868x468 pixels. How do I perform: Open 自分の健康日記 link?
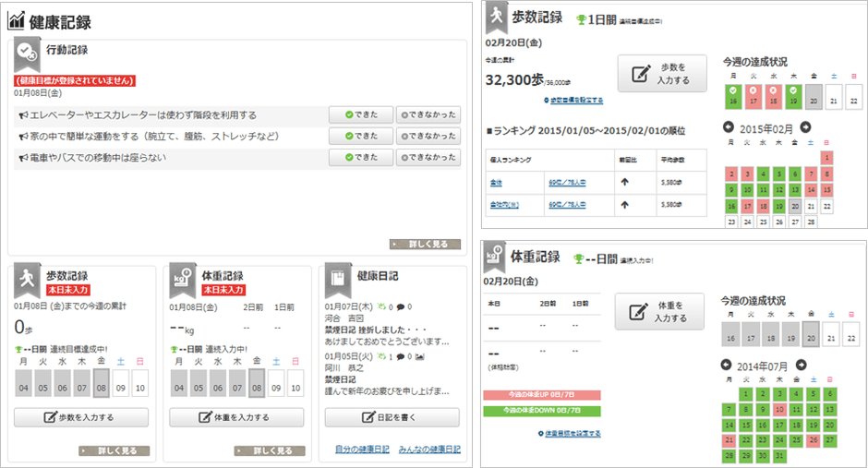(x=363, y=450)
